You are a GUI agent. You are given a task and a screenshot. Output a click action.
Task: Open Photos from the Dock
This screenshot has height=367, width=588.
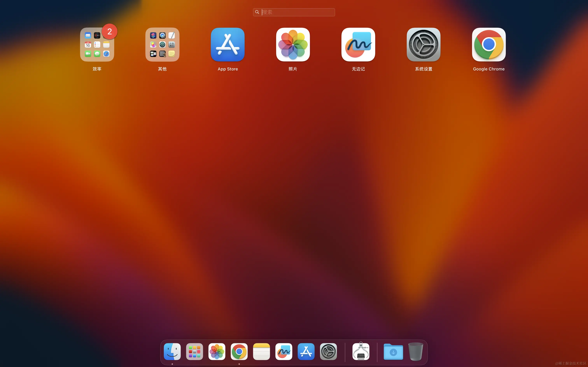click(x=217, y=351)
